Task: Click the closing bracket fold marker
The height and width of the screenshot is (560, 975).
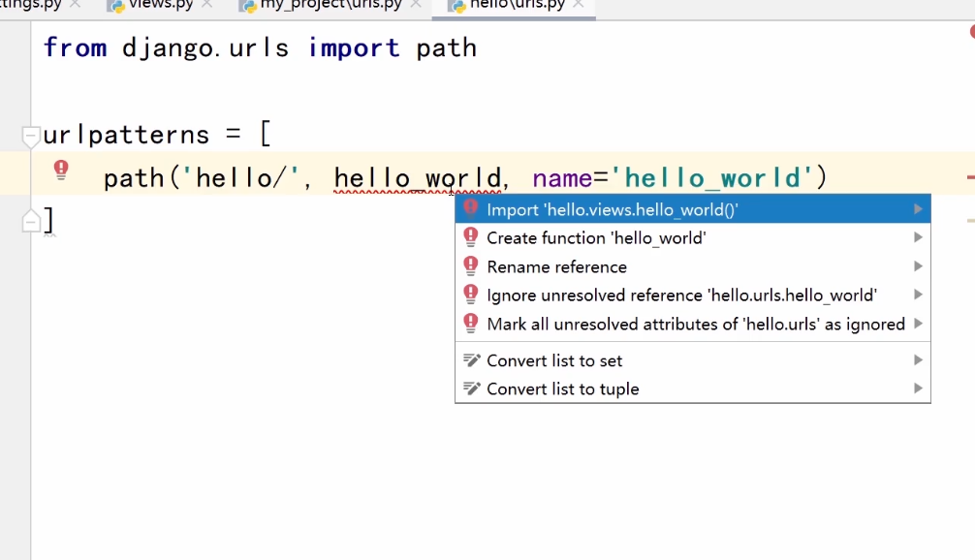Action: pos(31,221)
